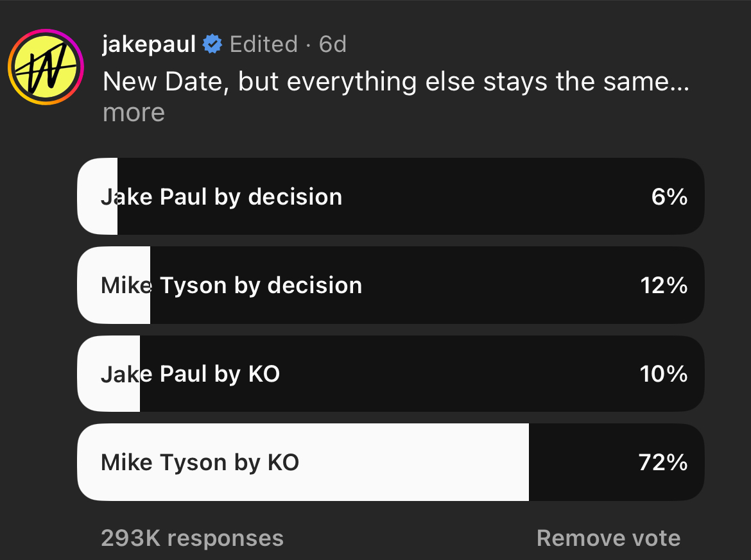Click the white filled portion of Tyson KO bar

click(303, 462)
